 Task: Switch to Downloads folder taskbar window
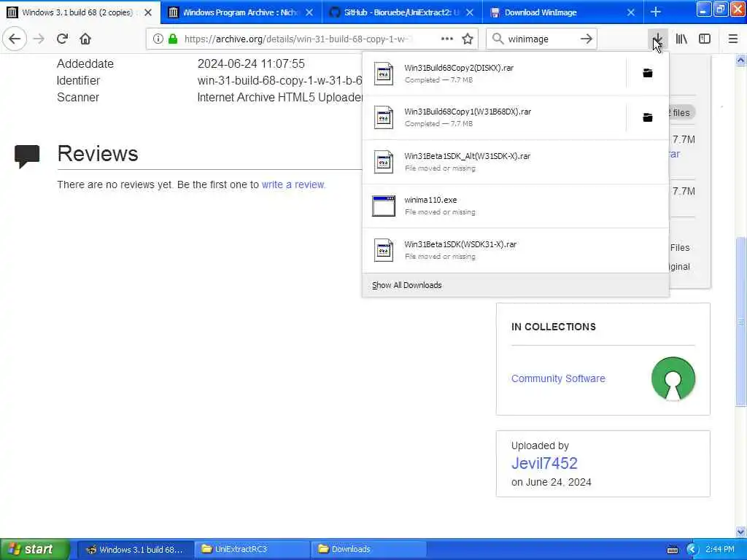368,549
